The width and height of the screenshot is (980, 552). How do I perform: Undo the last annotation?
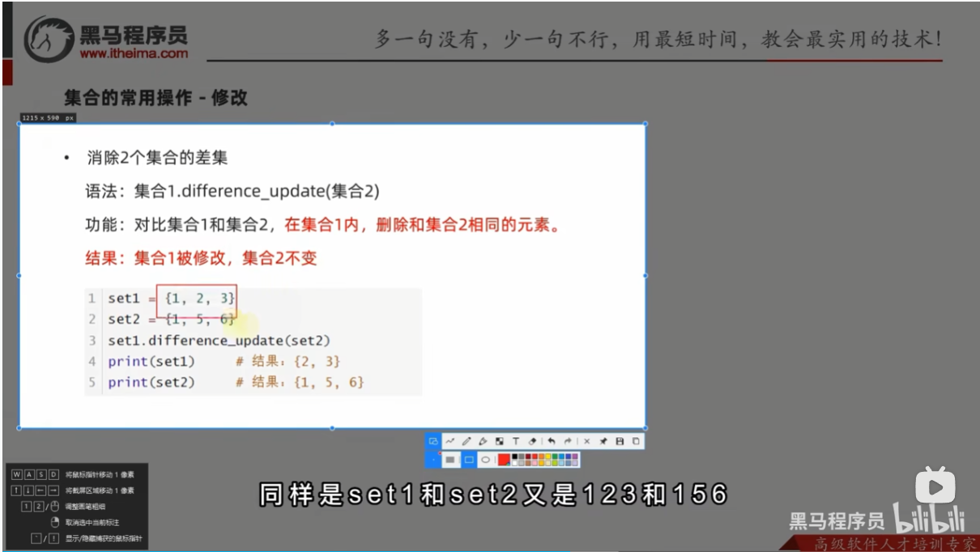552,441
